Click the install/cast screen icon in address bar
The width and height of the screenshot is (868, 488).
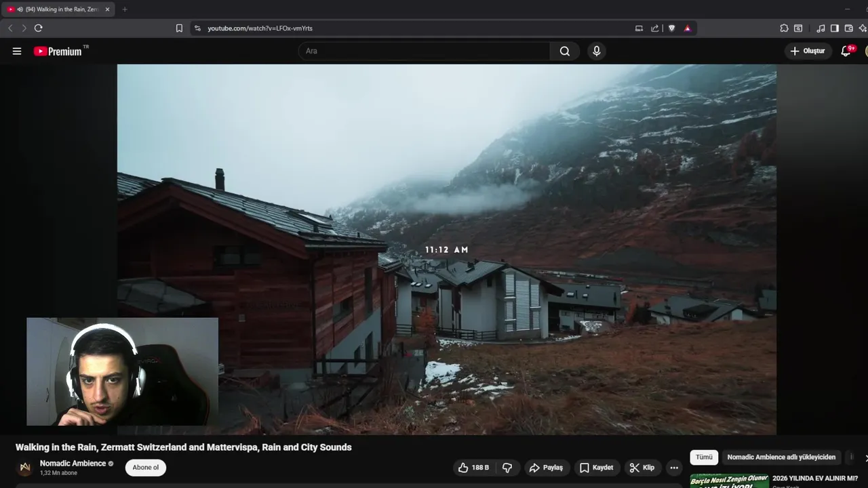(639, 28)
